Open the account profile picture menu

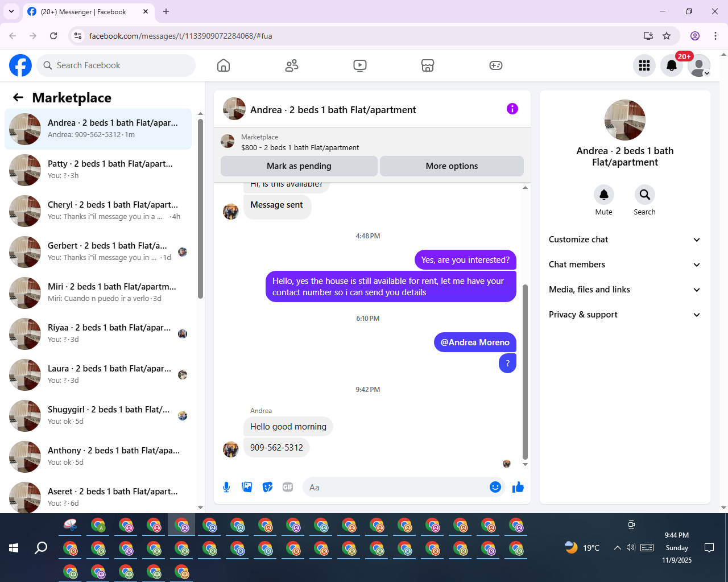pyautogui.click(x=699, y=65)
